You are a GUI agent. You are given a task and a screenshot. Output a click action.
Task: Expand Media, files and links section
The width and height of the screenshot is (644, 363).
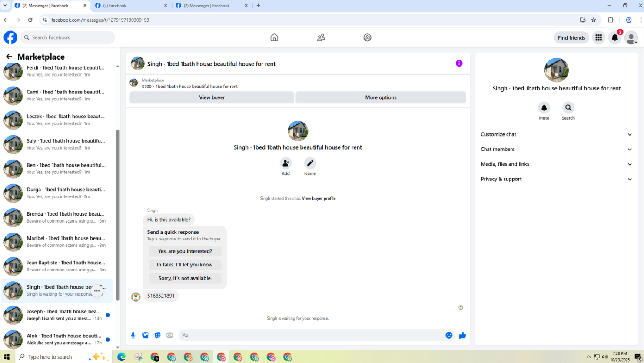556,164
